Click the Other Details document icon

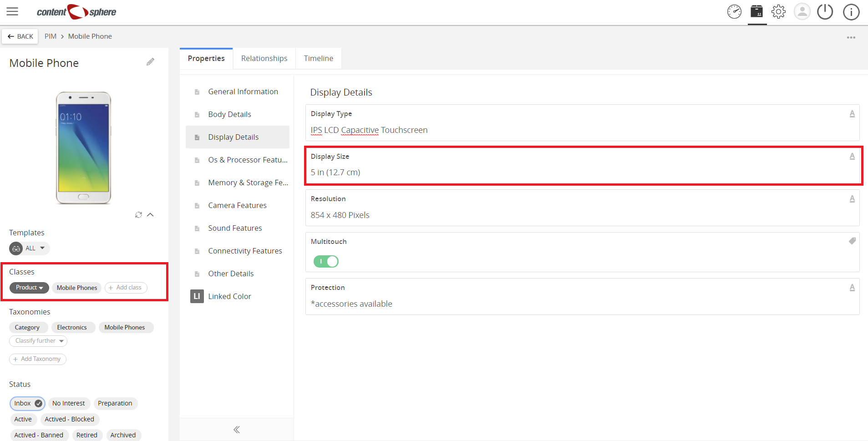(197, 274)
